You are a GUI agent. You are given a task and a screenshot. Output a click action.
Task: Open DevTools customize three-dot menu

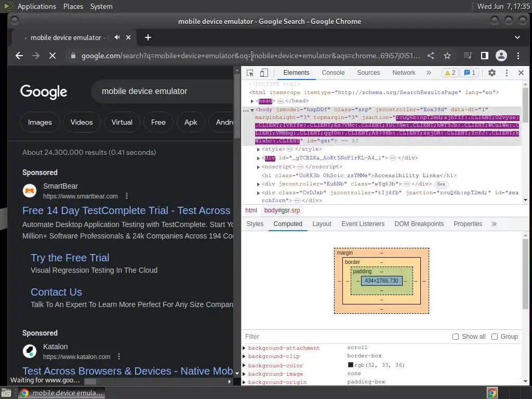pos(507,73)
